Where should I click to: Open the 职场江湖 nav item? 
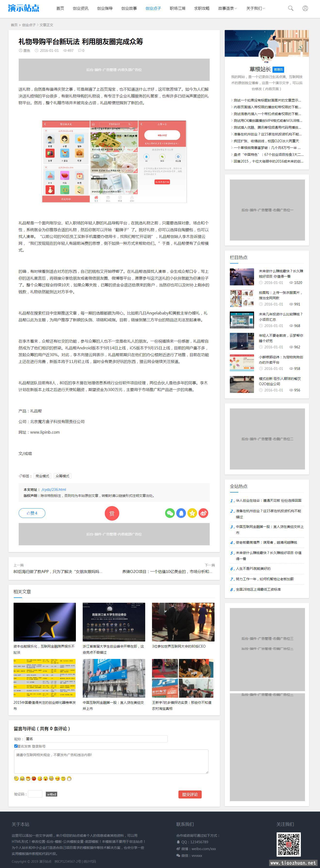(x=177, y=8)
